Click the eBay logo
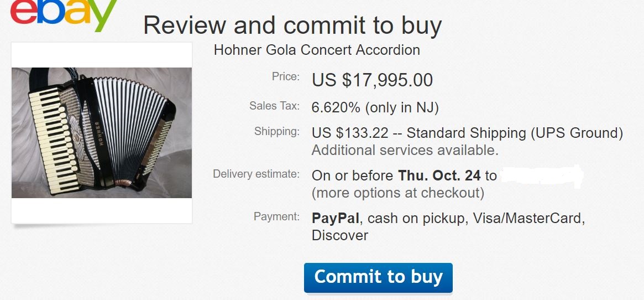This screenshot has width=644, height=300. point(64,14)
